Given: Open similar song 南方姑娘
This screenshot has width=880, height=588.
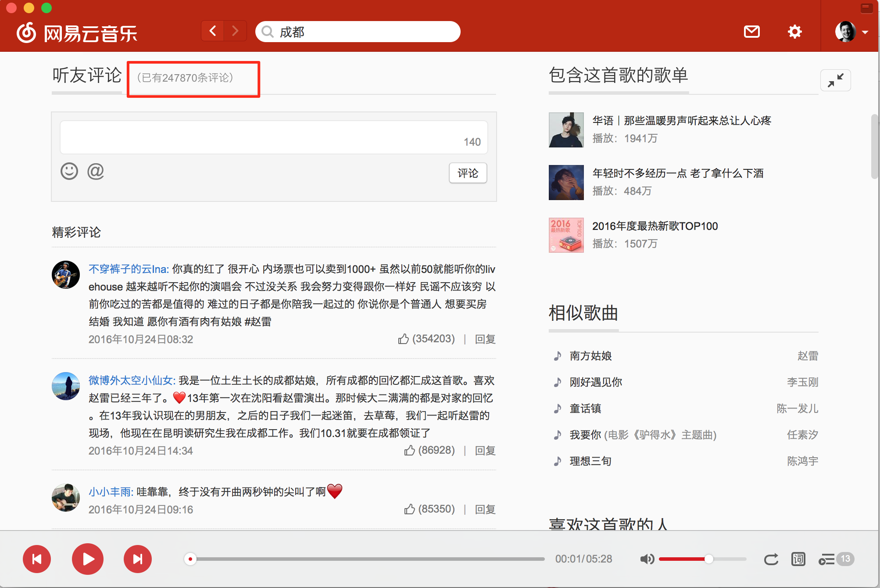Looking at the screenshot, I should (x=590, y=355).
